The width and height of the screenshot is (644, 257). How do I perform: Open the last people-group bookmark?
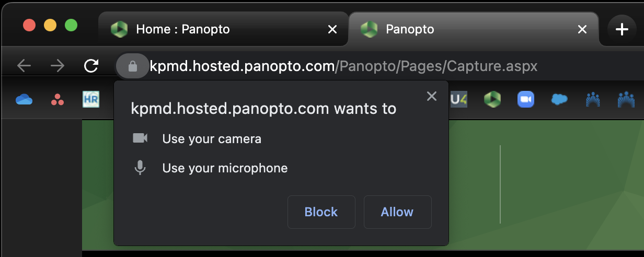[626, 99]
